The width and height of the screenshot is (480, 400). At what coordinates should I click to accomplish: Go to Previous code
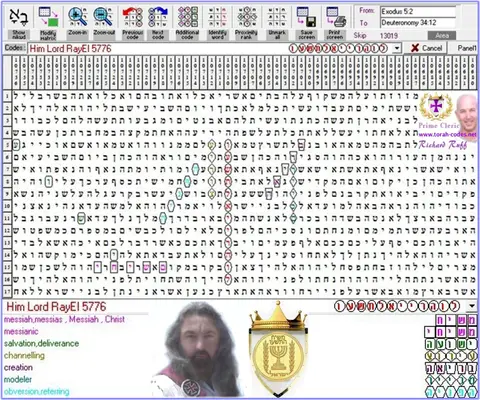pyautogui.click(x=133, y=17)
